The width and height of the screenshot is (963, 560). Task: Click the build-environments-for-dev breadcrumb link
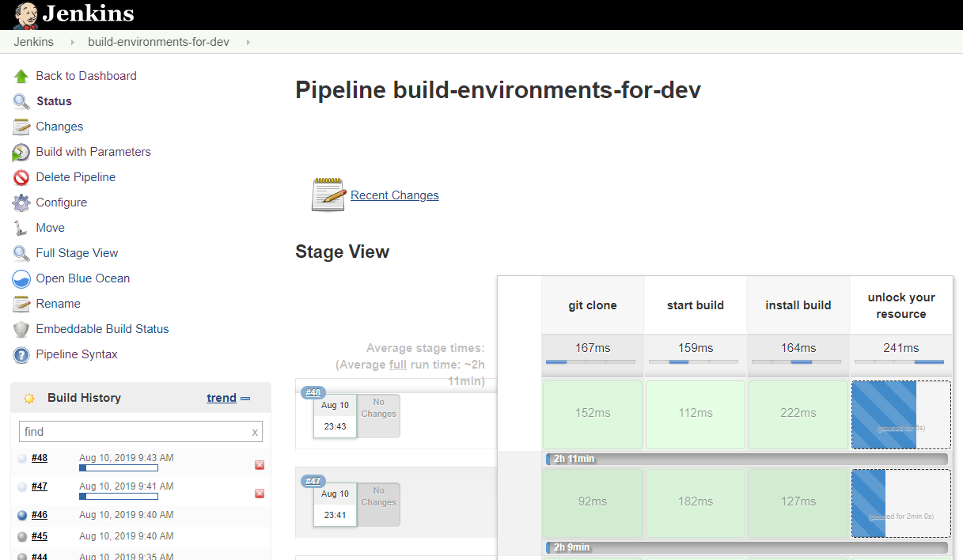(x=158, y=42)
